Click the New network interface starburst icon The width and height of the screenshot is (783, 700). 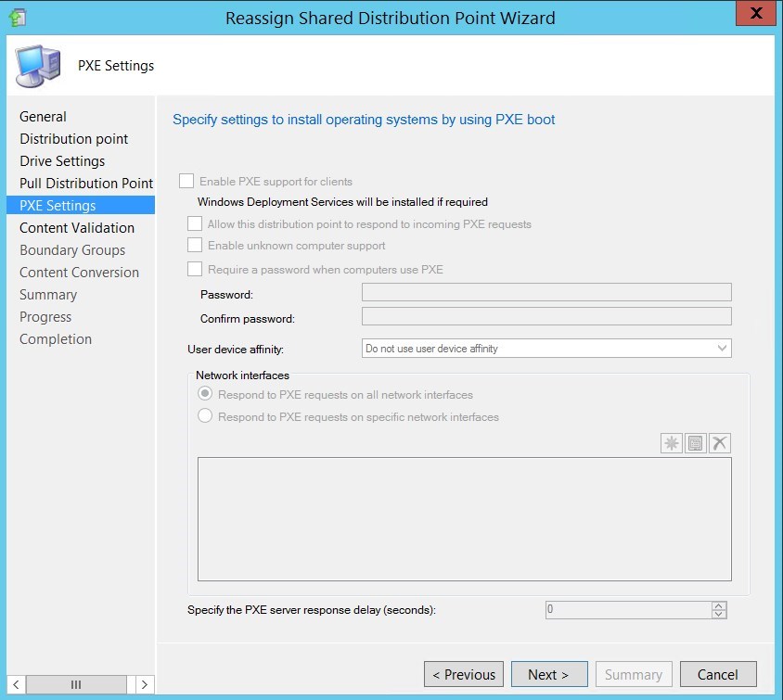tap(671, 442)
